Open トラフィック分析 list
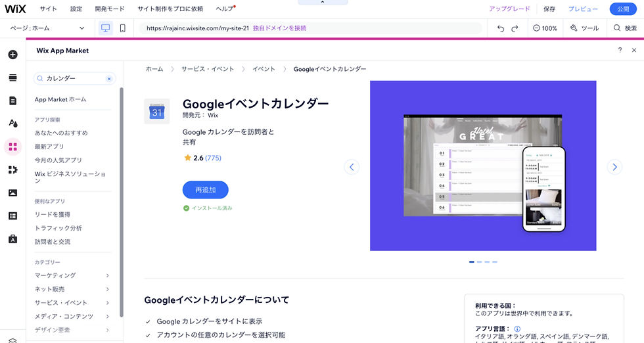 click(58, 228)
